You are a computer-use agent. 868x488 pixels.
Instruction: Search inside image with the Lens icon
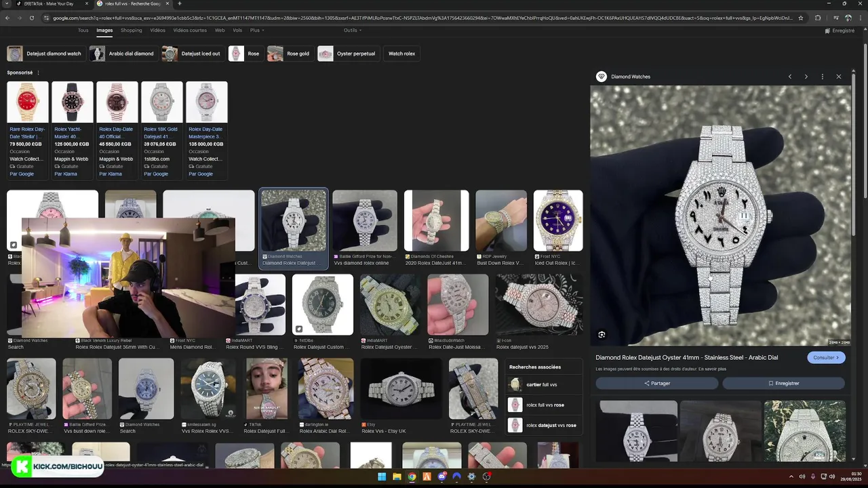(x=601, y=334)
